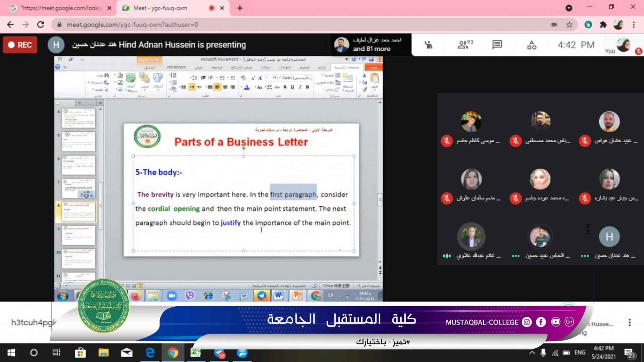The height and width of the screenshot is (362, 644).
Task: Reload the Meet page
Action: point(41,25)
